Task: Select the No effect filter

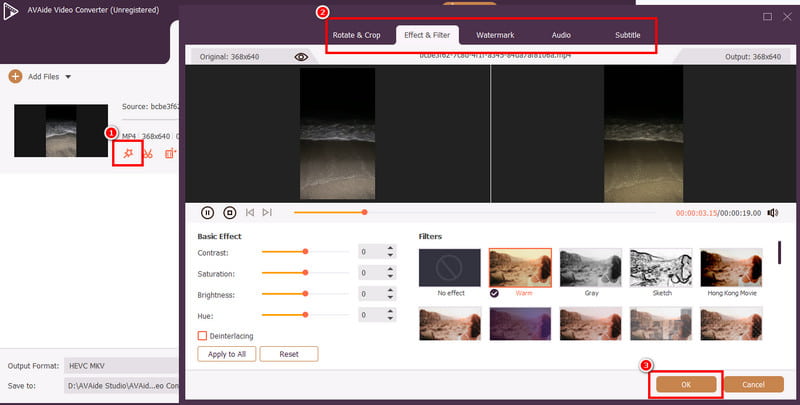Action: click(449, 268)
